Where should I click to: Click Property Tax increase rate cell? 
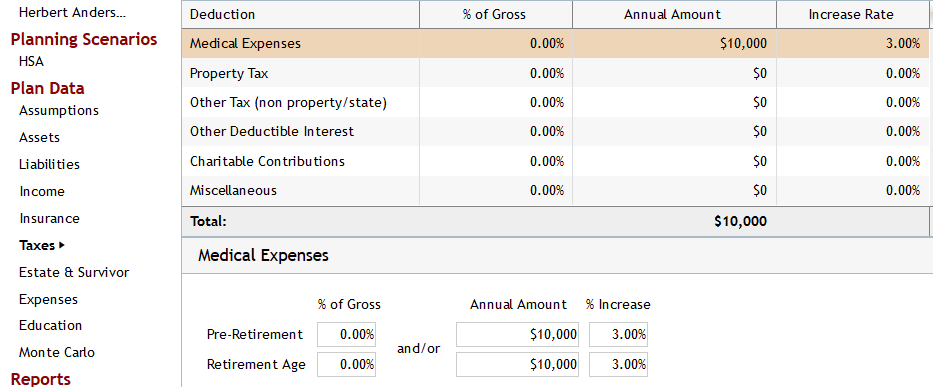click(852, 73)
